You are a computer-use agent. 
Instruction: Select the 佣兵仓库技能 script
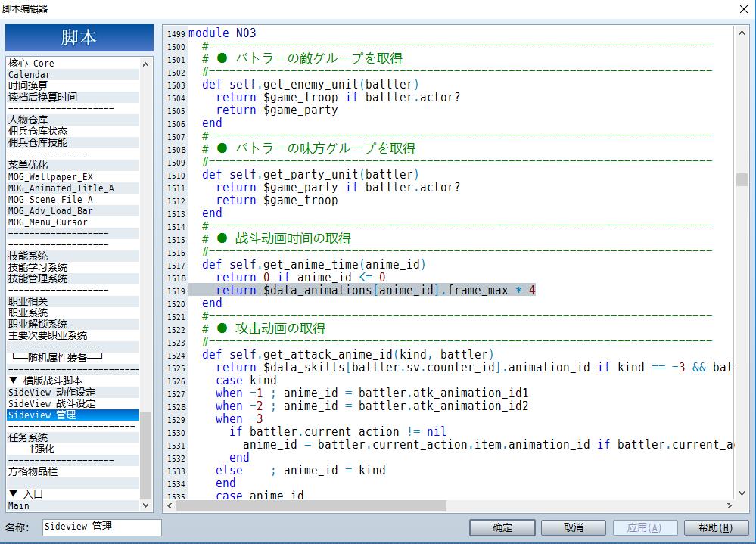pos(73,143)
